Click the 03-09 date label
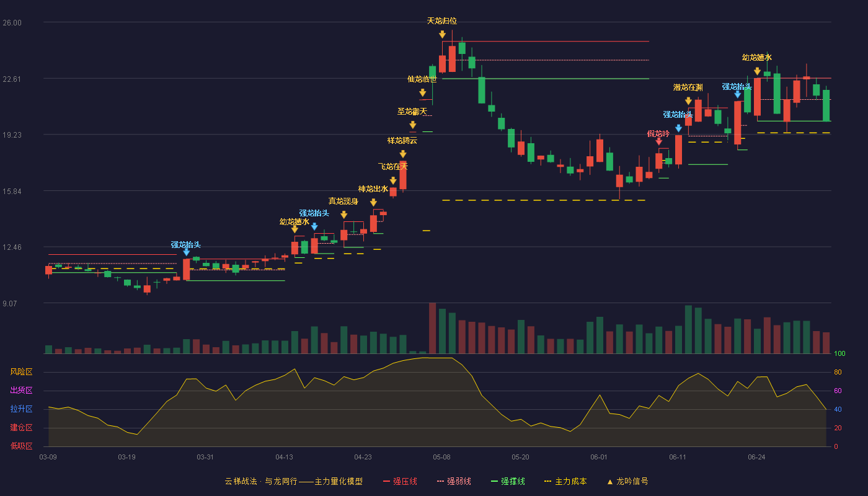Viewport: 868px width, 496px height. (x=48, y=457)
